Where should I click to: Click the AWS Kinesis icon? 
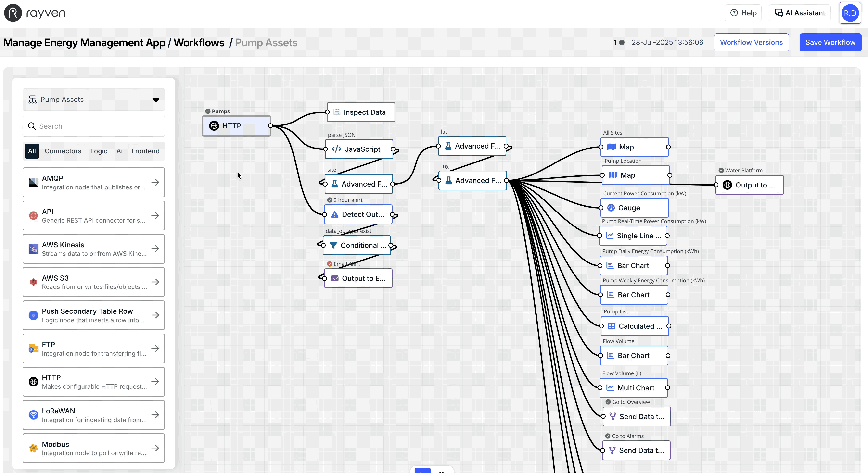33,249
